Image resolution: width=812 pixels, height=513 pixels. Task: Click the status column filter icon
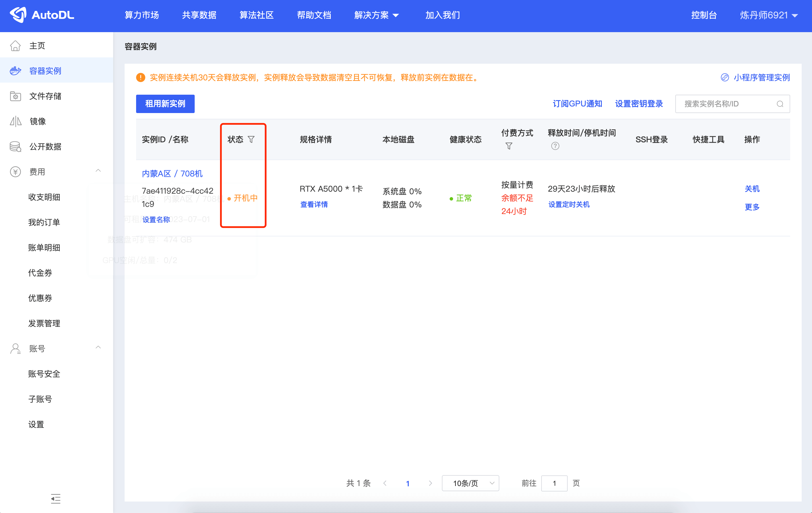click(x=251, y=139)
